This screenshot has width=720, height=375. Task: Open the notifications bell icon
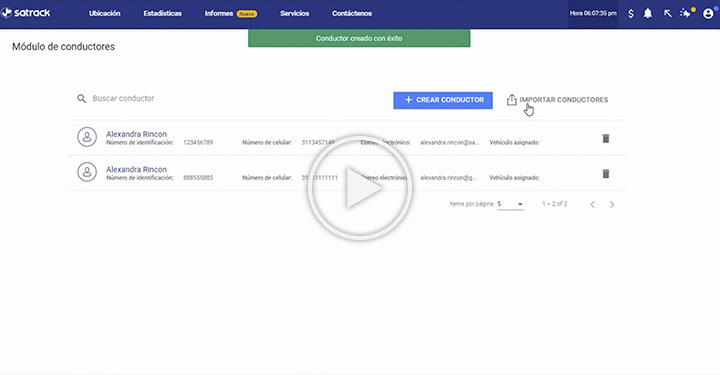tap(647, 13)
